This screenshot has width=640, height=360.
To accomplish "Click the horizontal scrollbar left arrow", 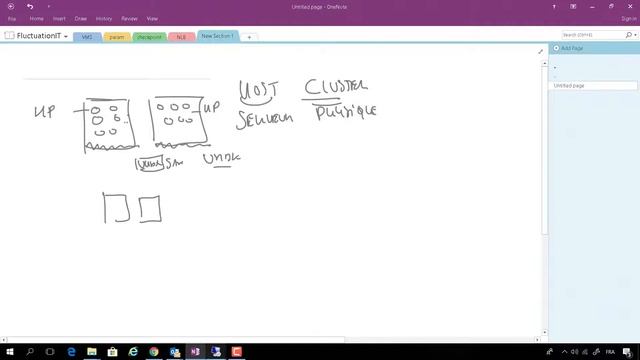I will (4, 339).
